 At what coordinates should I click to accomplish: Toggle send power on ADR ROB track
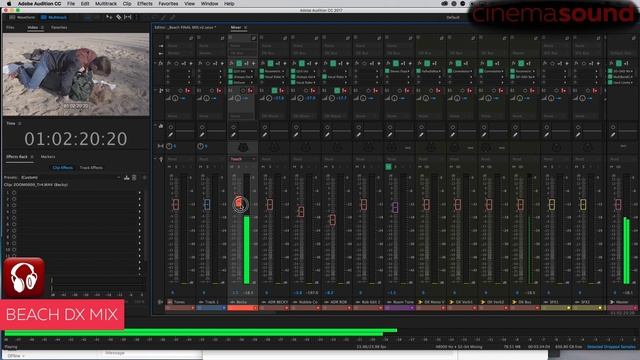tap(337, 90)
